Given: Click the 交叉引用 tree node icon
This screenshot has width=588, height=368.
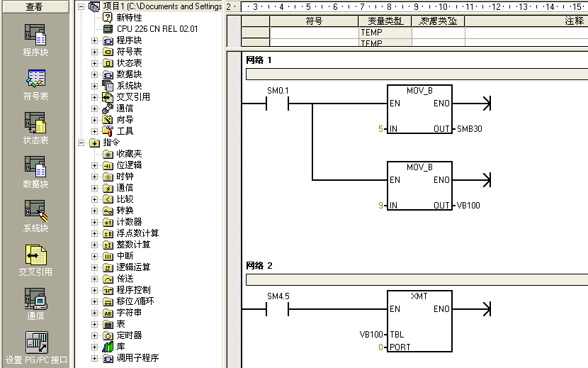Looking at the screenshot, I should click(x=108, y=97).
